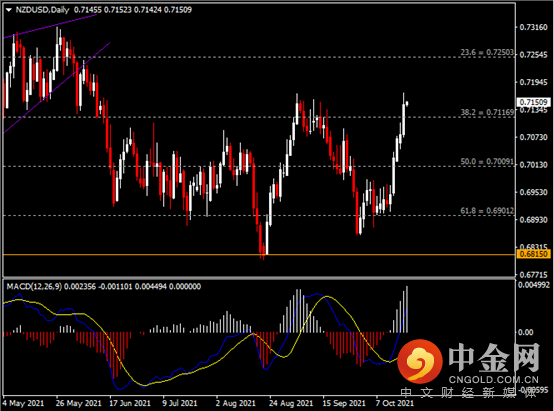The image size is (554, 411).
Task: Select the 38.2 = 0.71169 Fibonacci label
Action: click(487, 112)
